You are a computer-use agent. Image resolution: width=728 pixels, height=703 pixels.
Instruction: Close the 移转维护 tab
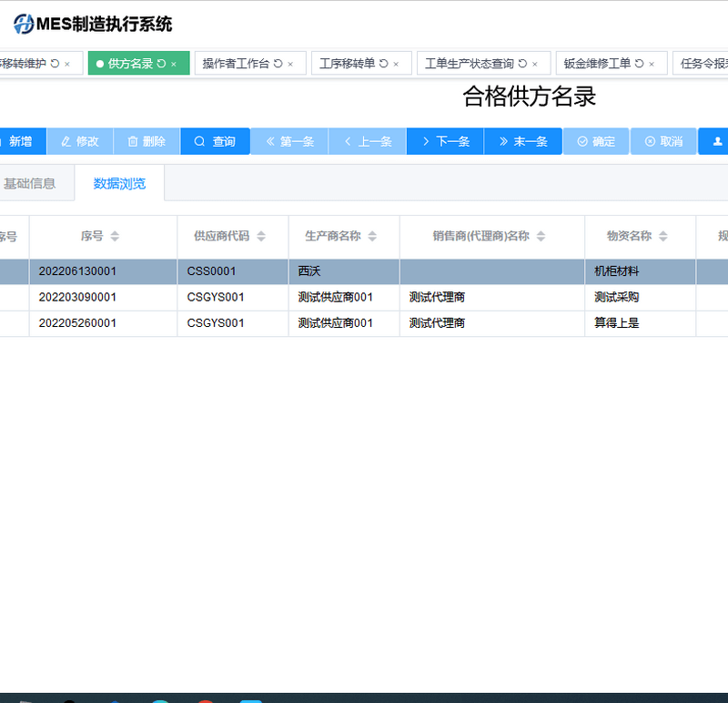point(67,64)
